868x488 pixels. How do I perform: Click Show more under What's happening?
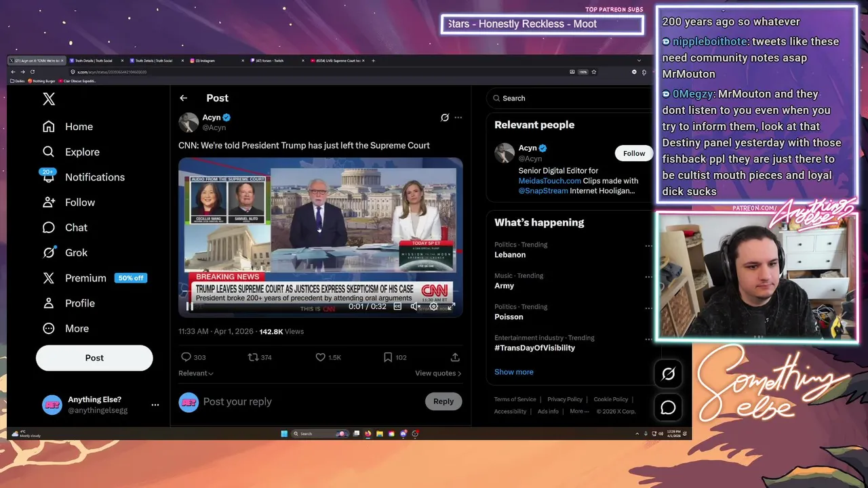point(514,372)
